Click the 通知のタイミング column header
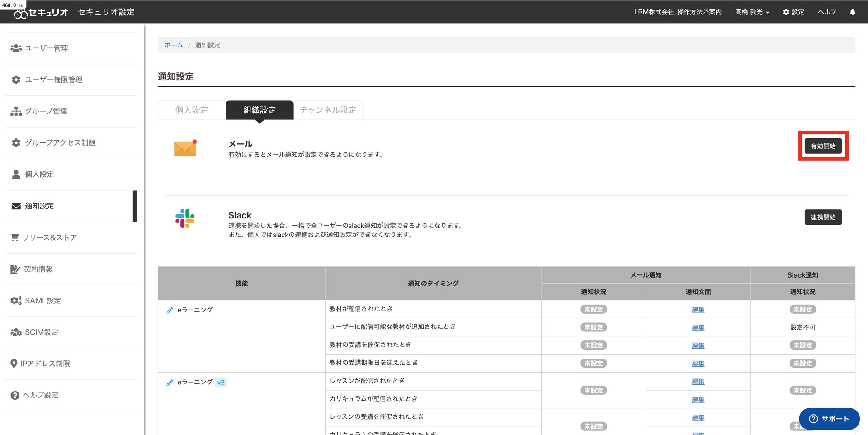 pyautogui.click(x=433, y=284)
